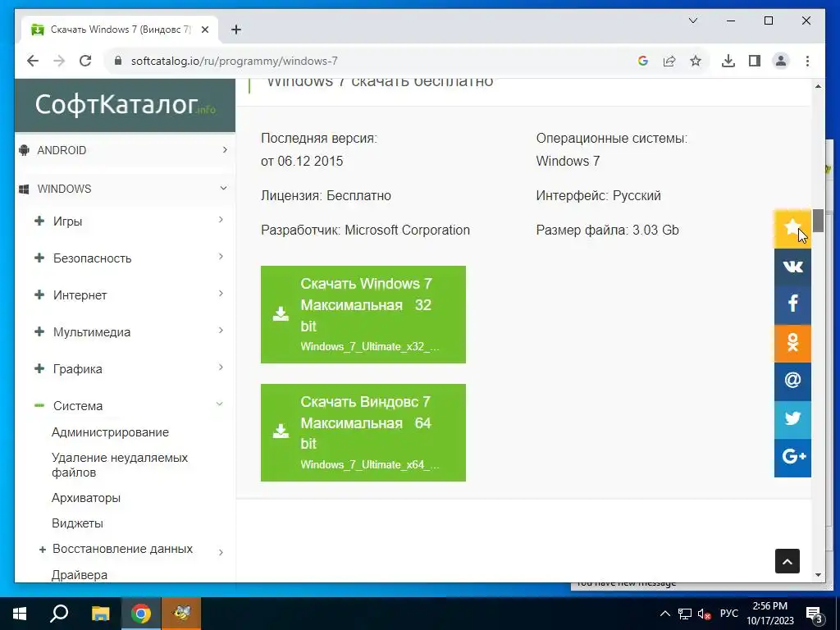
Task: Expand Восстановление данных plus sign
Action: 43,550
